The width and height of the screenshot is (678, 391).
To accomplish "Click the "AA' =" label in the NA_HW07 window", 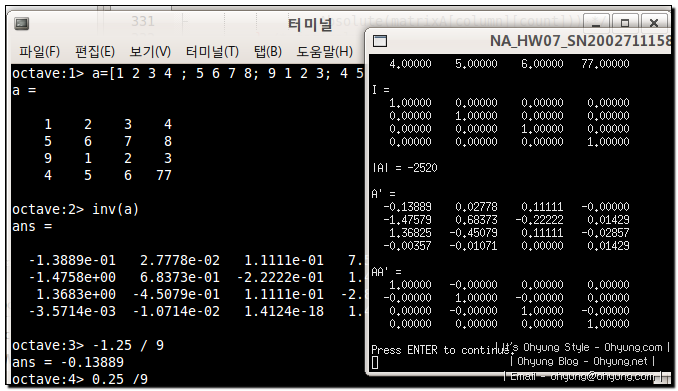I will [x=387, y=272].
